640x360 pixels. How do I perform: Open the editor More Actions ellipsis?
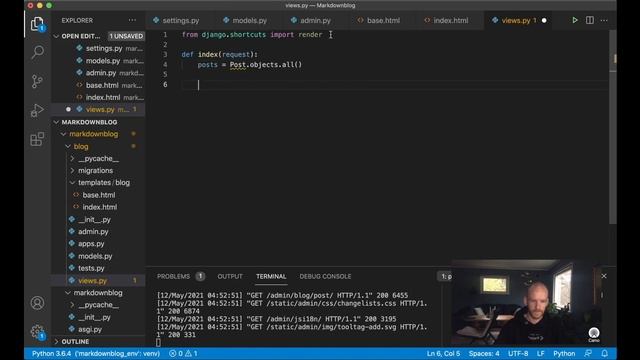[x=604, y=20]
